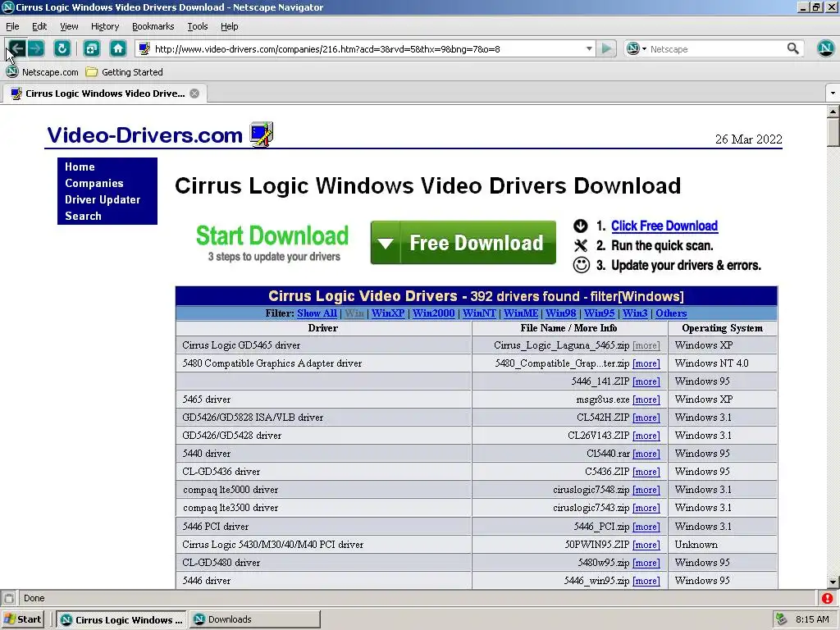Click the system tray network icon

click(x=782, y=619)
